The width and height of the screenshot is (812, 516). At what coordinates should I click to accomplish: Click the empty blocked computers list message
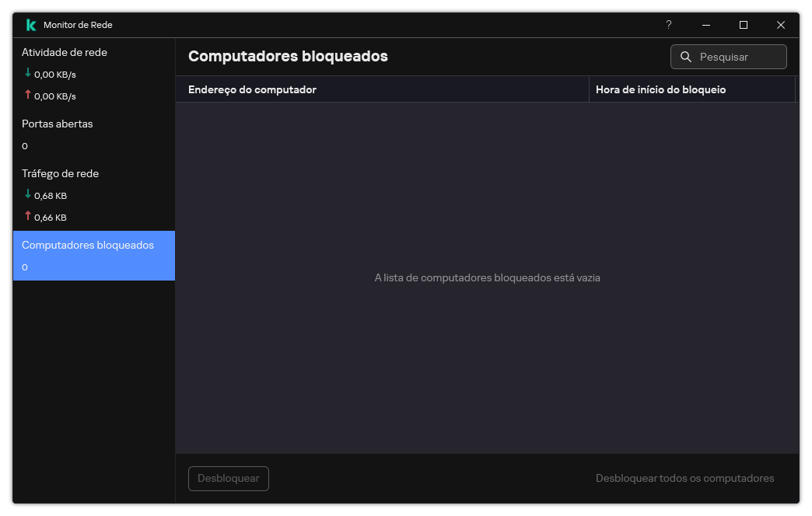(x=488, y=277)
